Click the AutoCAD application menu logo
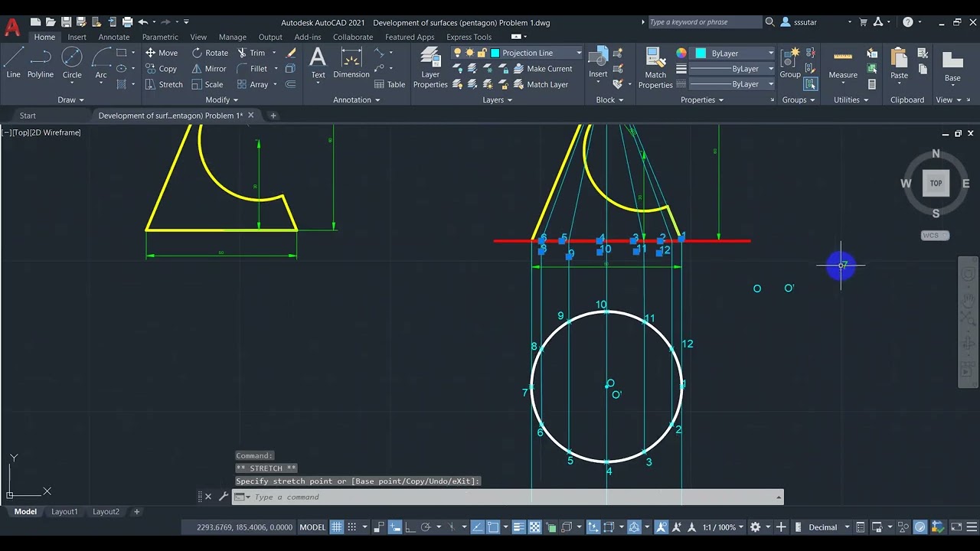The image size is (980, 551). pos(12,28)
